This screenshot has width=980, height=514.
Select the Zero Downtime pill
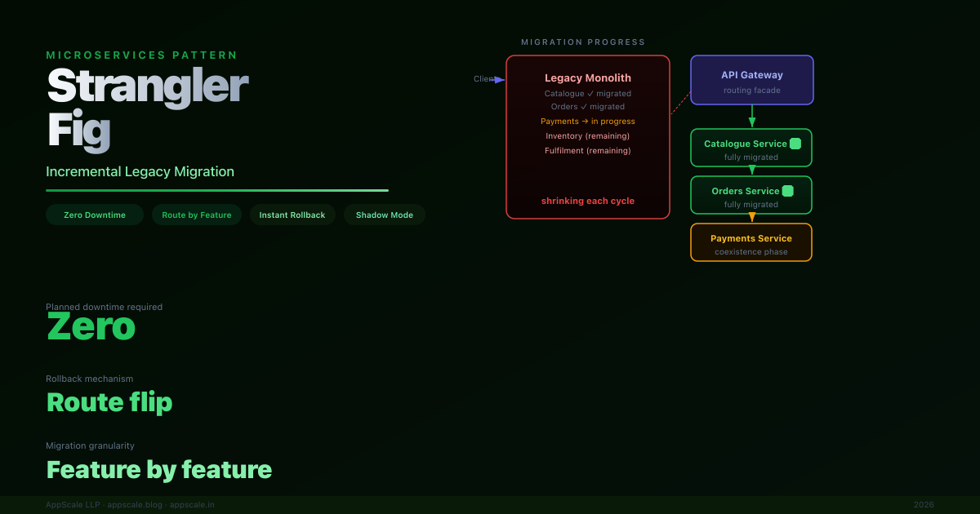tap(95, 215)
